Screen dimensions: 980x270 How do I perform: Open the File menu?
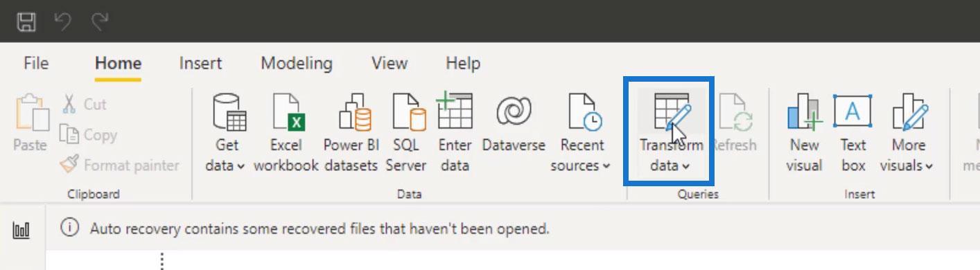coord(36,64)
